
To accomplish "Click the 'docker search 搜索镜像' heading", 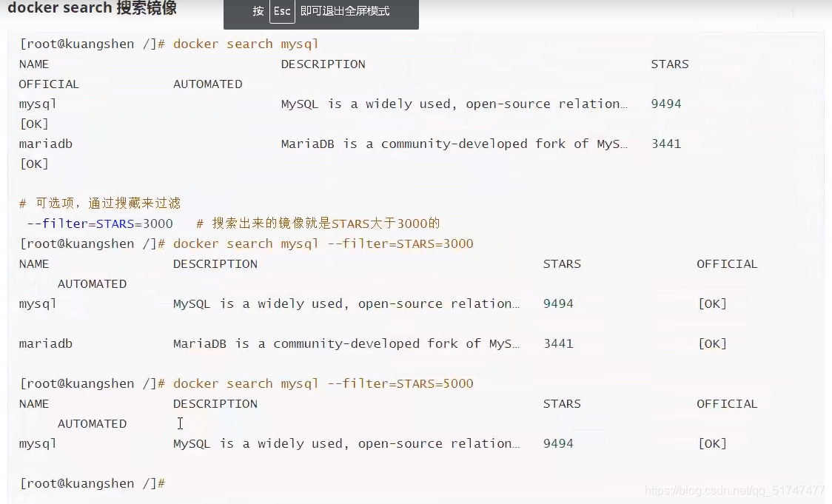I will point(92,8).
